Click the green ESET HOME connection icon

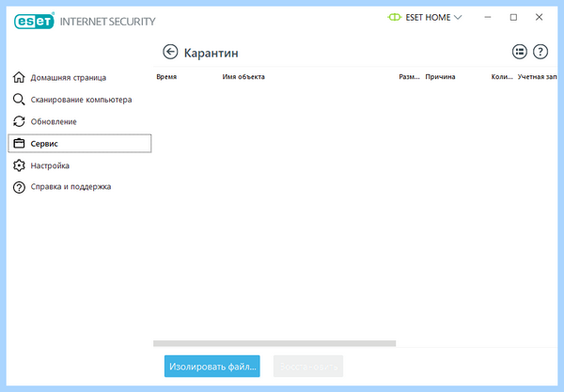pos(394,17)
